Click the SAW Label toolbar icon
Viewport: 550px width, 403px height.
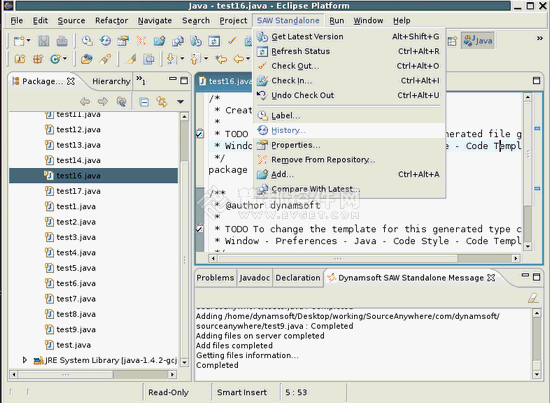point(87,41)
